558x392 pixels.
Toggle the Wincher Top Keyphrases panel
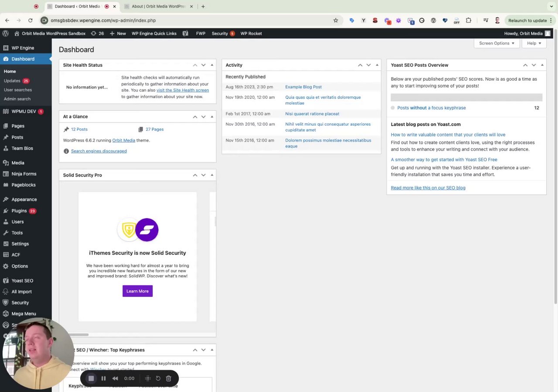point(212,350)
